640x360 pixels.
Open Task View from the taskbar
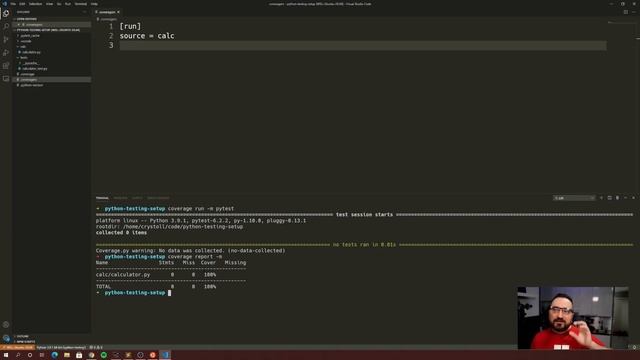click(42, 355)
